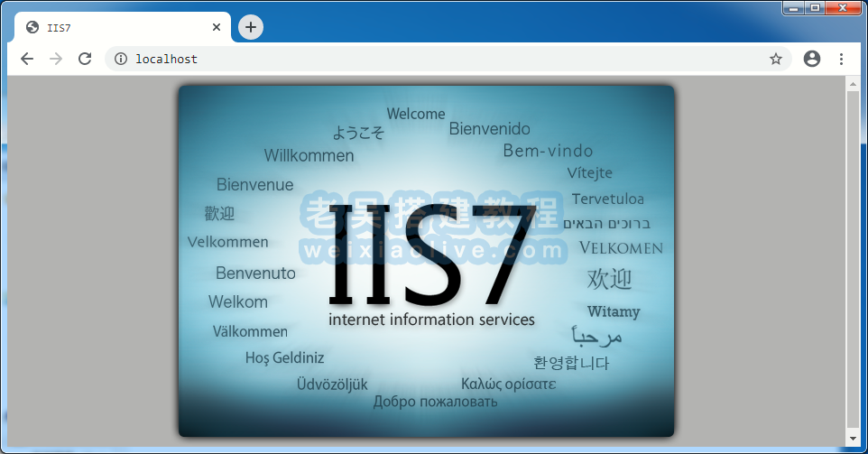The width and height of the screenshot is (868, 454).
Task: Click the 'Hoş Geldiniz' text
Action: [x=284, y=358]
